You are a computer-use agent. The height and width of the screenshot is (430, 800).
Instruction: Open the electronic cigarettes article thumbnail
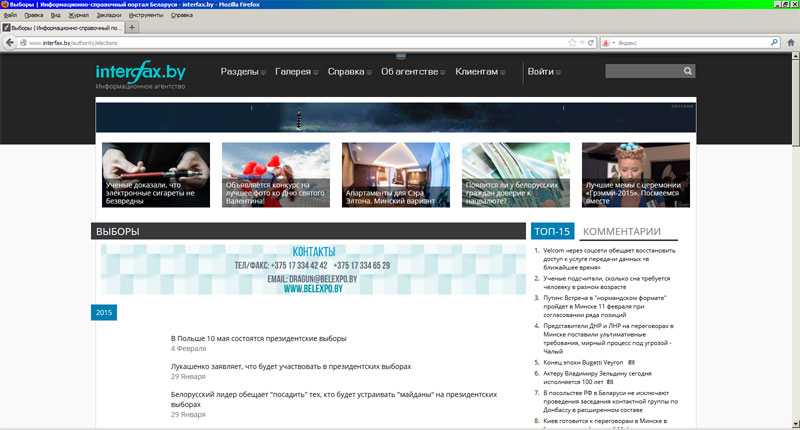tap(156, 175)
